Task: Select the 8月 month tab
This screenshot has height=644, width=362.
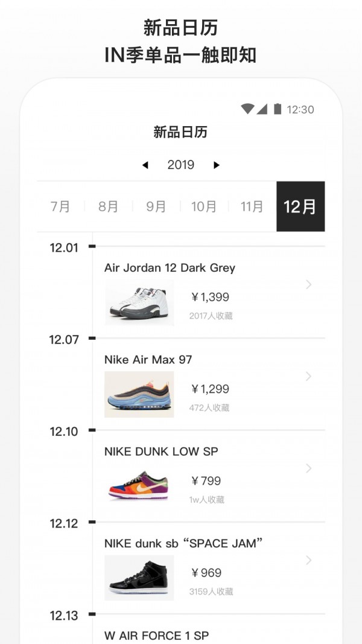Action: coord(107,205)
